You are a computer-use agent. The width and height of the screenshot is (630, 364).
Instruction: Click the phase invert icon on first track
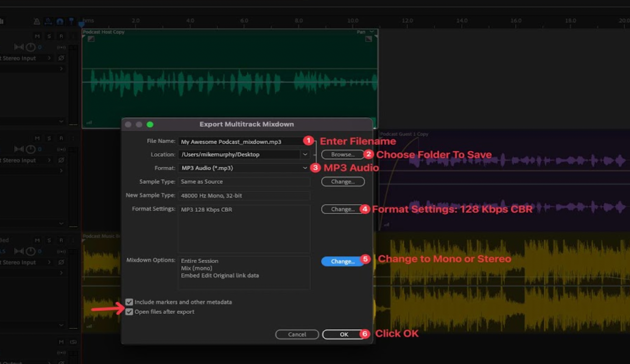click(61, 58)
